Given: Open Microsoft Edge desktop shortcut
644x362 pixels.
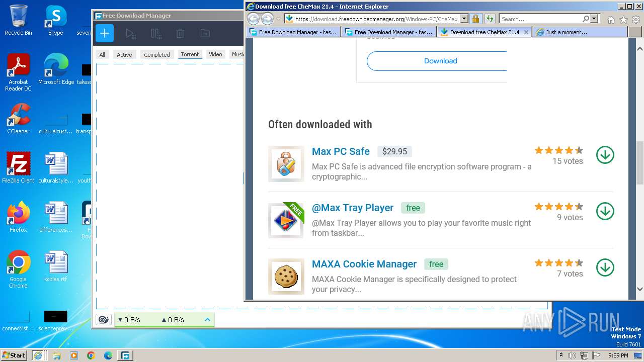Looking at the screenshot, I should coord(56,69).
